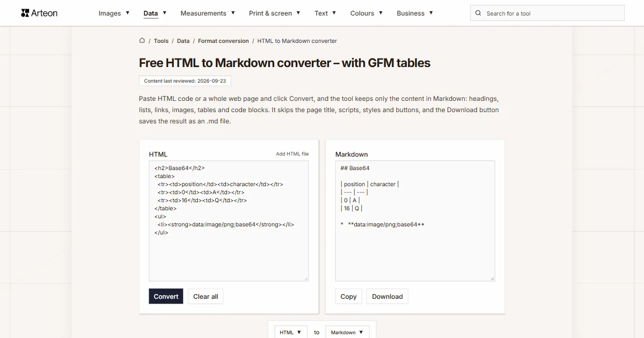Go to Tools in the breadcrumb
The height and width of the screenshot is (338, 644).
click(161, 41)
